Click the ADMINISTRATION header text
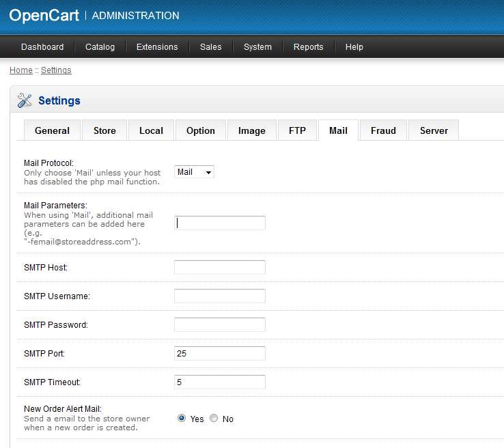Viewport: 504px width, 448px height. pos(136,16)
